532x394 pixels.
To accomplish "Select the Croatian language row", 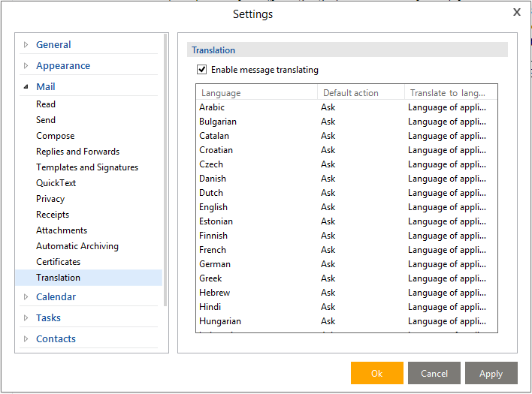I will click(346, 150).
